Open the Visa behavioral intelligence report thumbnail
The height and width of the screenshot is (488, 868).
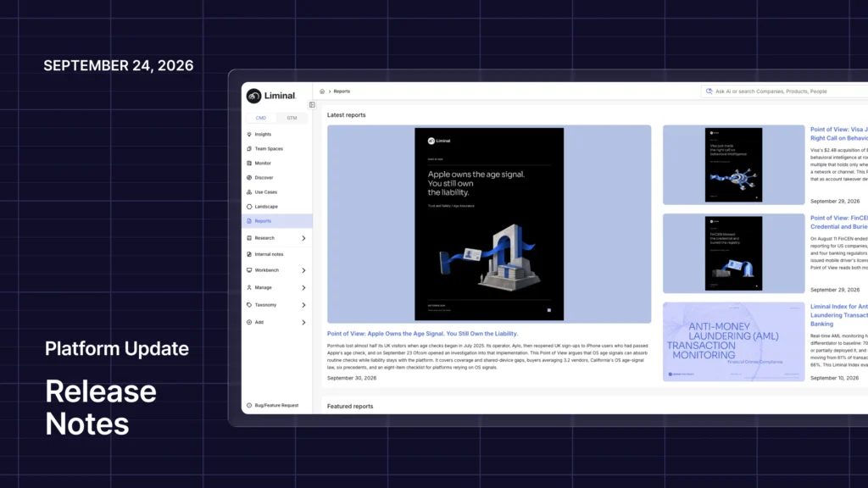point(733,165)
